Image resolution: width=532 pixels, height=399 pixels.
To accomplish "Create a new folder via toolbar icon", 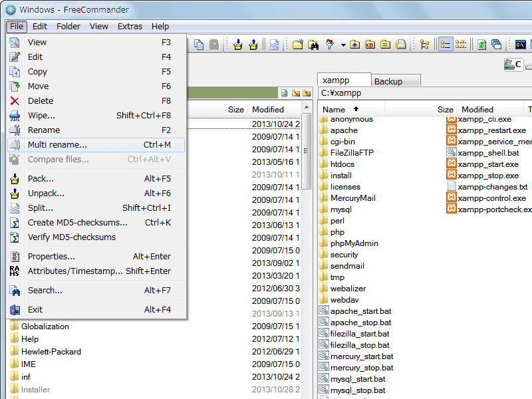I will coord(297,45).
